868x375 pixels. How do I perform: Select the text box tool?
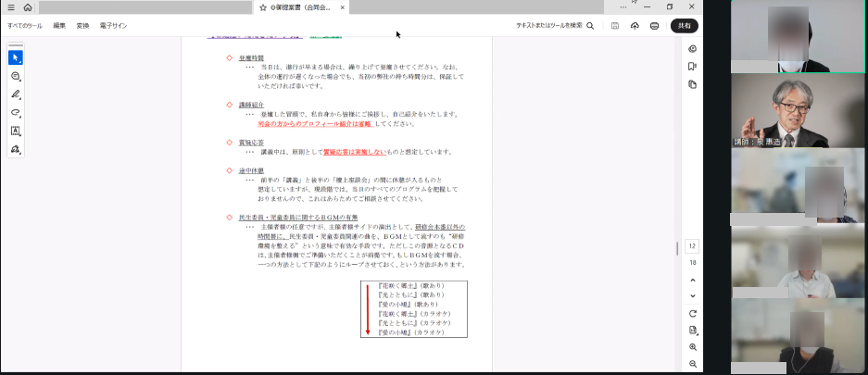click(x=16, y=131)
